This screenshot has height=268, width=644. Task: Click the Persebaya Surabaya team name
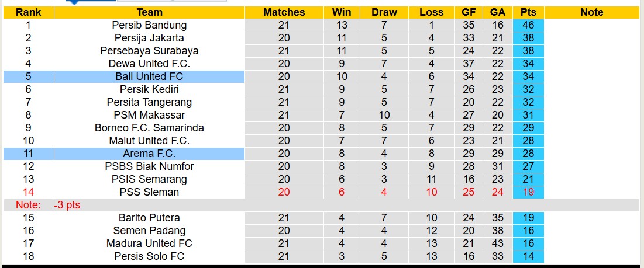[x=149, y=51]
